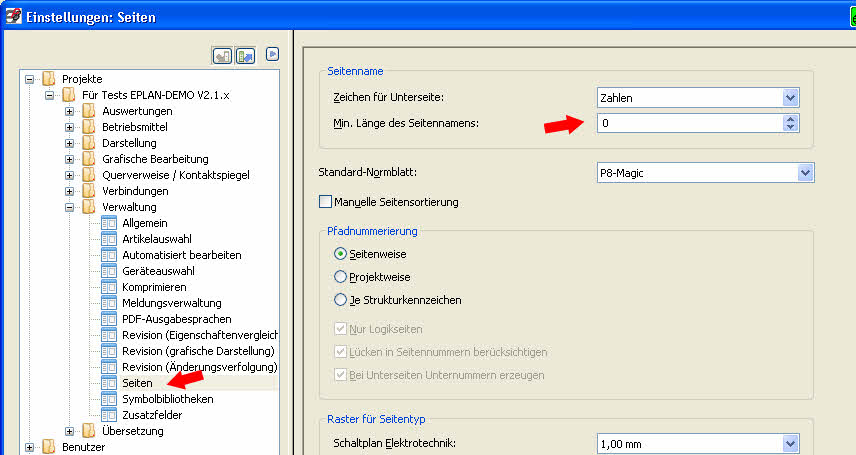Expand the Darstellung node

click(69, 143)
